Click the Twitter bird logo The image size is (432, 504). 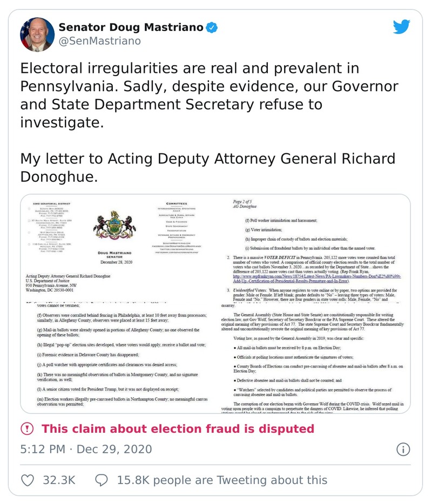pos(402,27)
